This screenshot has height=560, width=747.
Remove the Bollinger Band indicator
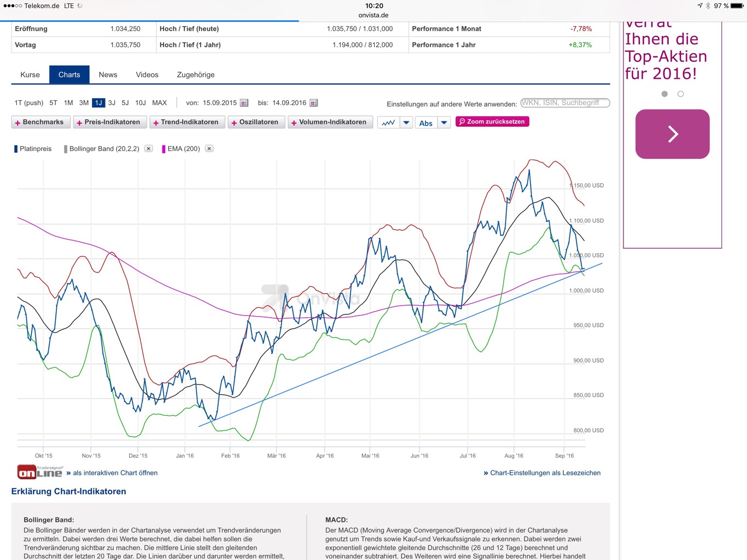click(x=148, y=149)
